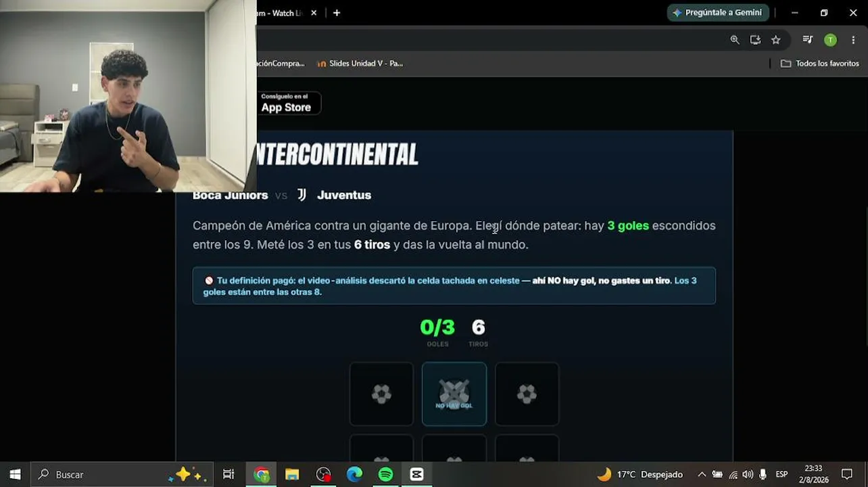868x487 pixels.
Task: Click the soccer ball icon in hint banner
Action: (209, 281)
